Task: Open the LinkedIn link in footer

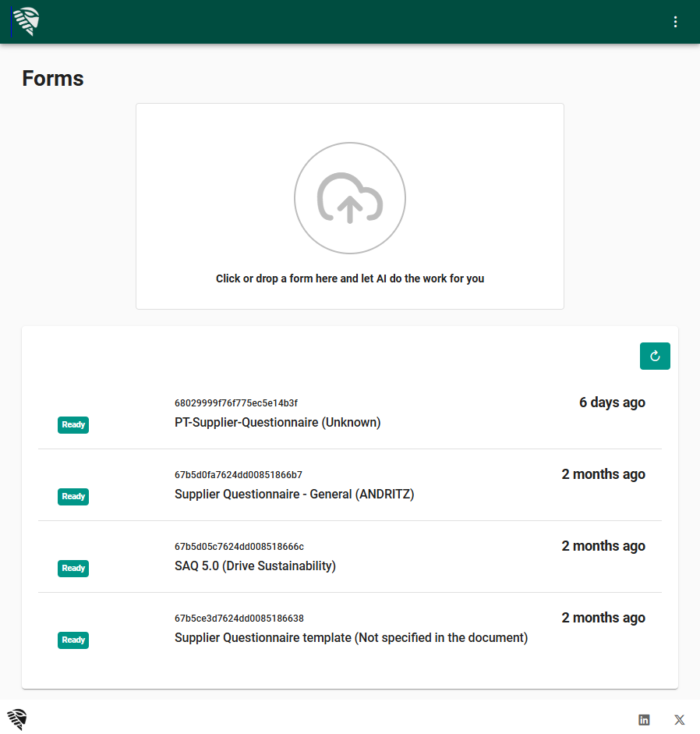Action: tap(644, 720)
